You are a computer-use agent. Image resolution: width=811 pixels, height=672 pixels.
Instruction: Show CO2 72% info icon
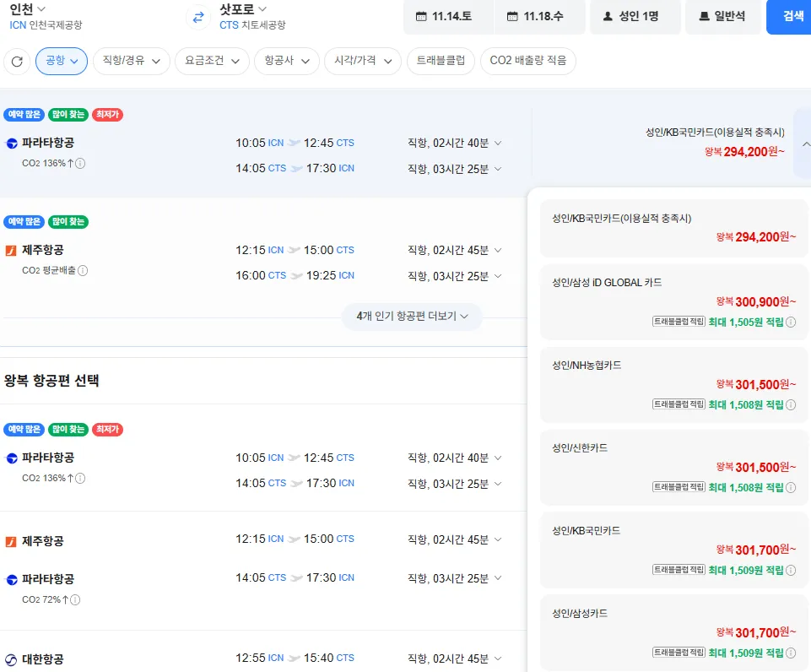[x=75, y=600]
